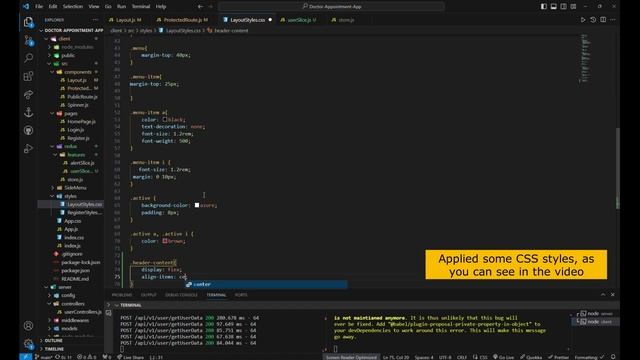This screenshot has width=640, height=360.
Task: Open the Accounts menu
Action: [29, 326]
